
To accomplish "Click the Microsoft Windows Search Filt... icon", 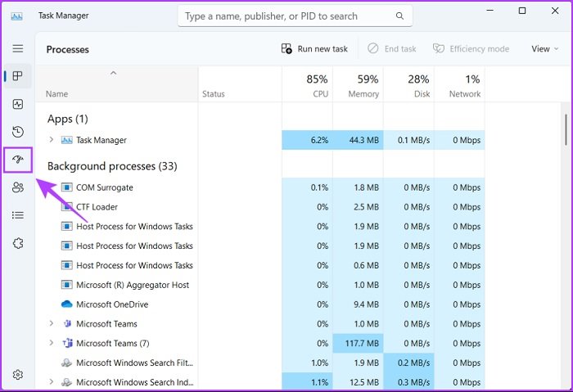I will 66,363.
